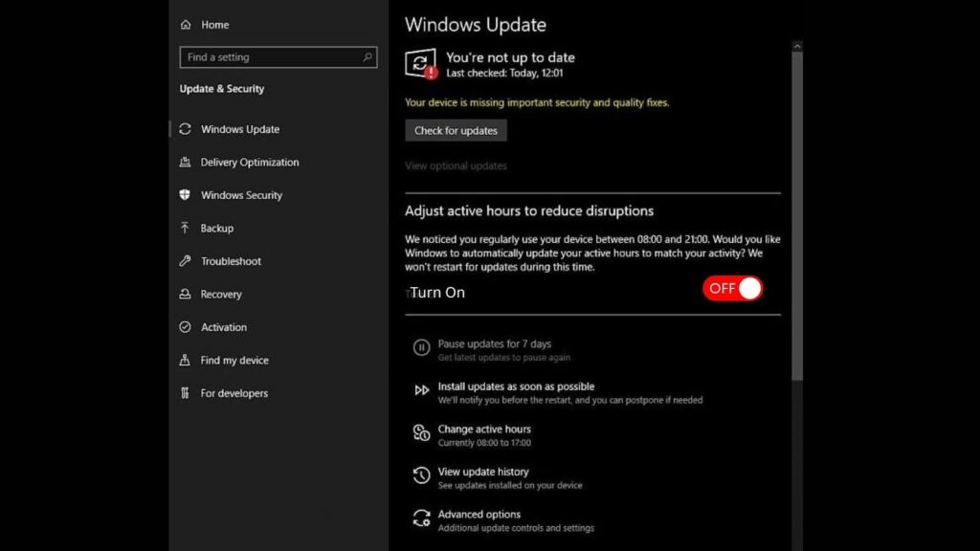Image resolution: width=980 pixels, height=551 pixels.
Task: Click View optional updates link
Action: pyautogui.click(x=456, y=165)
